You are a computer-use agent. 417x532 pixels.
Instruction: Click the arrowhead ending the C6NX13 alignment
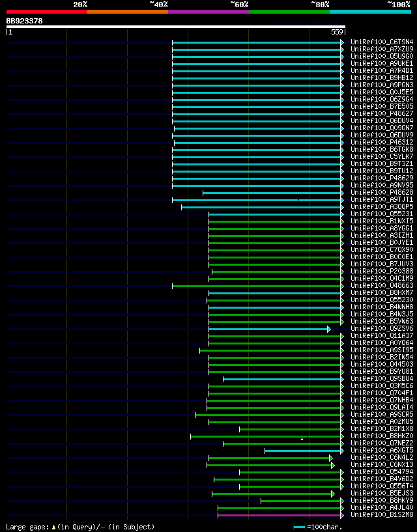(x=333, y=465)
